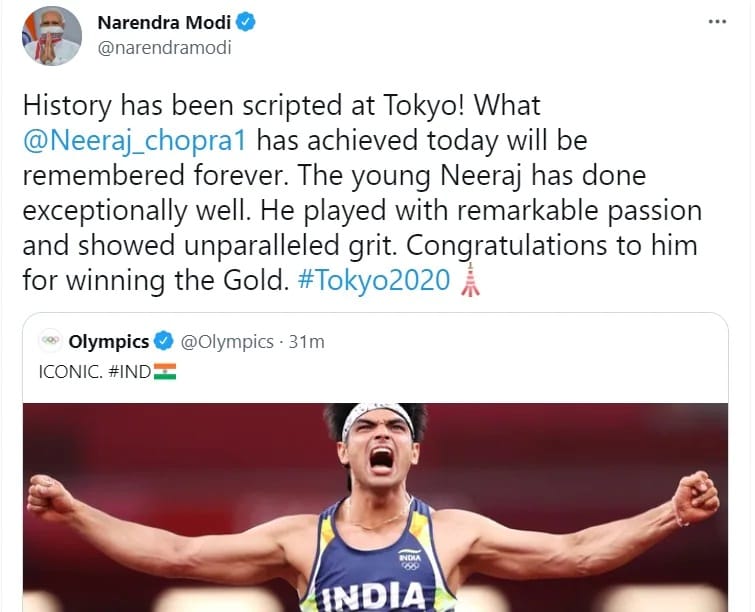Open the Olympics rings avatar icon
Viewport: 755px width, 612px height.
(50, 341)
